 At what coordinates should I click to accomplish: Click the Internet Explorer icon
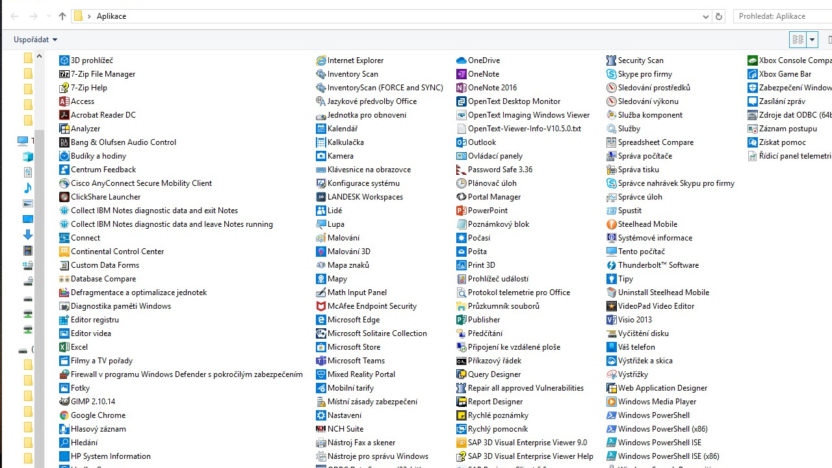click(321, 60)
